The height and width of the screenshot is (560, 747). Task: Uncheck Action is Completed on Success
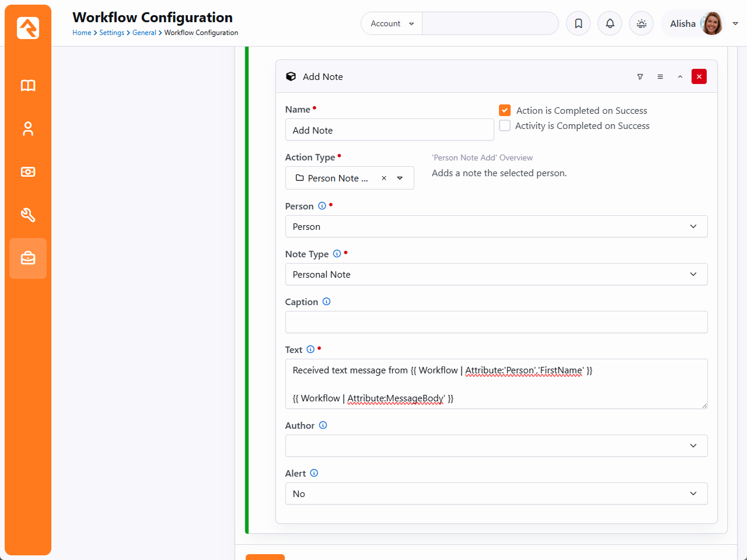click(x=505, y=110)
